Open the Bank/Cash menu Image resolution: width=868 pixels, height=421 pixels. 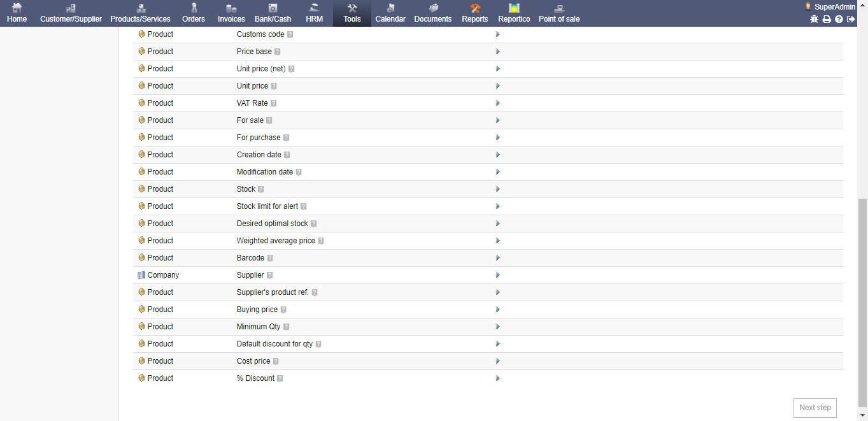pos(273,13)
